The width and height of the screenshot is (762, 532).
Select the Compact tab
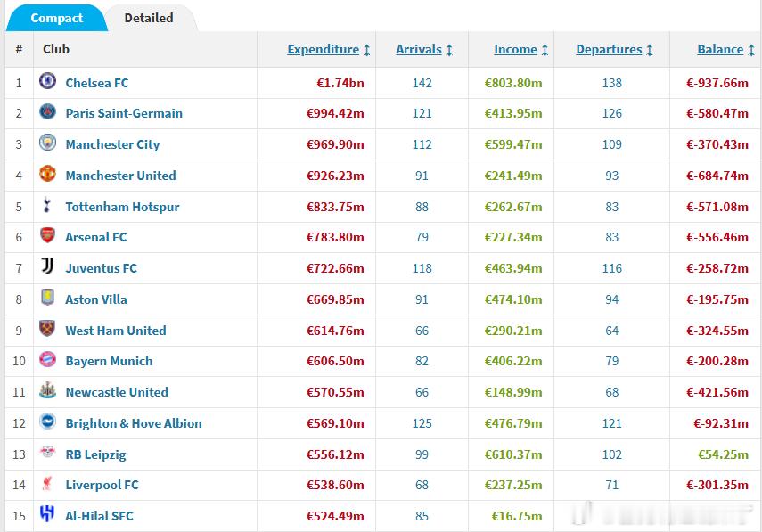coord(56,18)
